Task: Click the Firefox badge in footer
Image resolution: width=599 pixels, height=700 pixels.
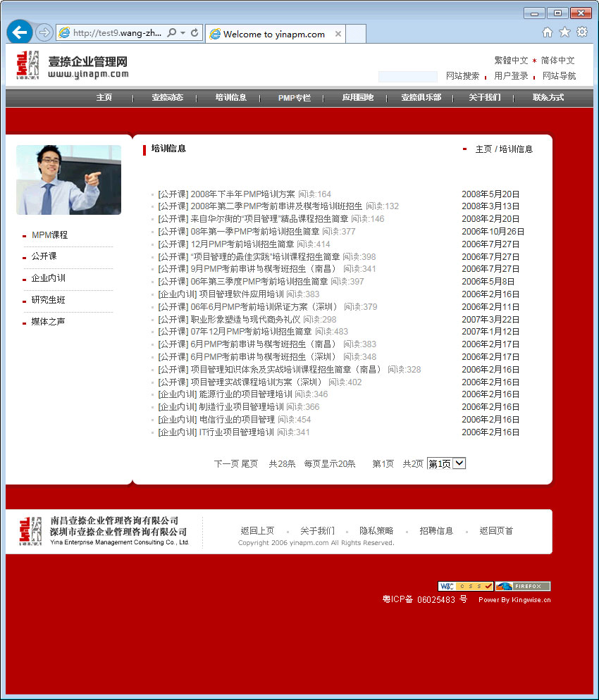Action: (x=523, y=586)
